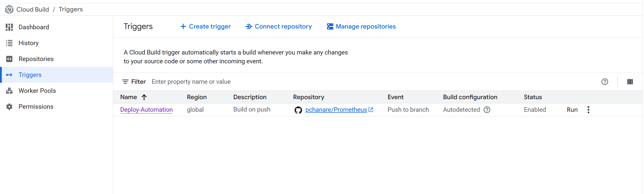Viewport: 644px width, 194px height.
Task: Click the Worker Pools icon
Action: click(x=9, y=91)
